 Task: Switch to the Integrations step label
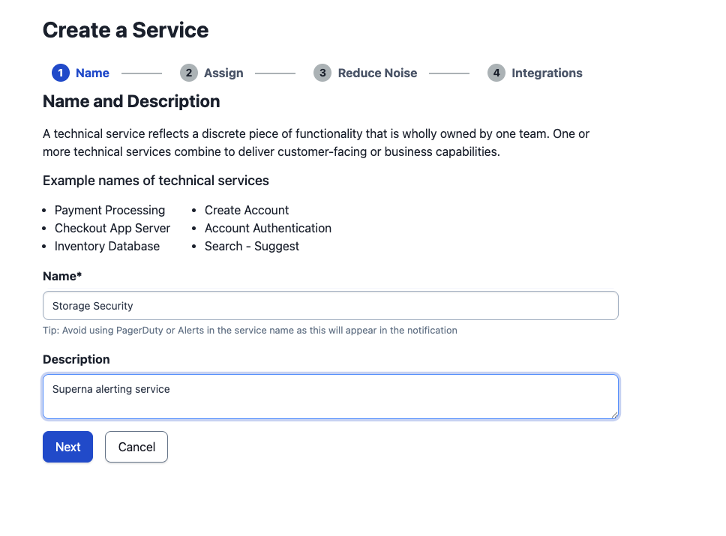click(x=547, y=73)
